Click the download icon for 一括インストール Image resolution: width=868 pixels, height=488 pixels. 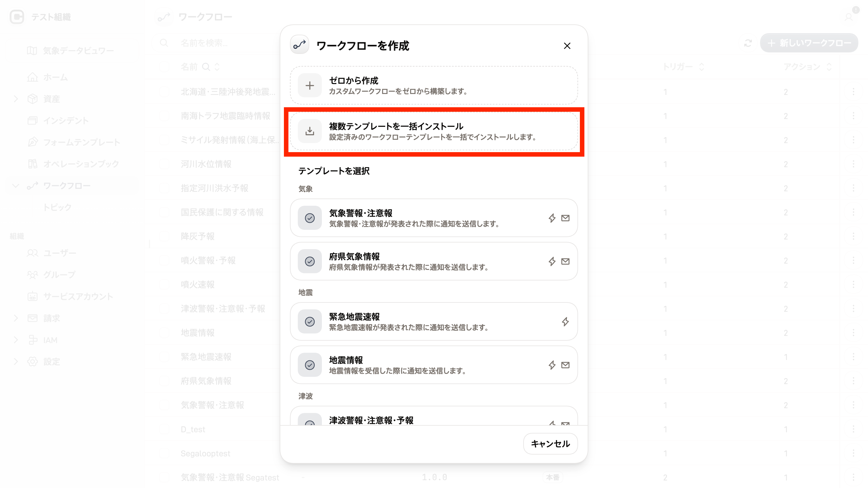click(x=310, y=131)
